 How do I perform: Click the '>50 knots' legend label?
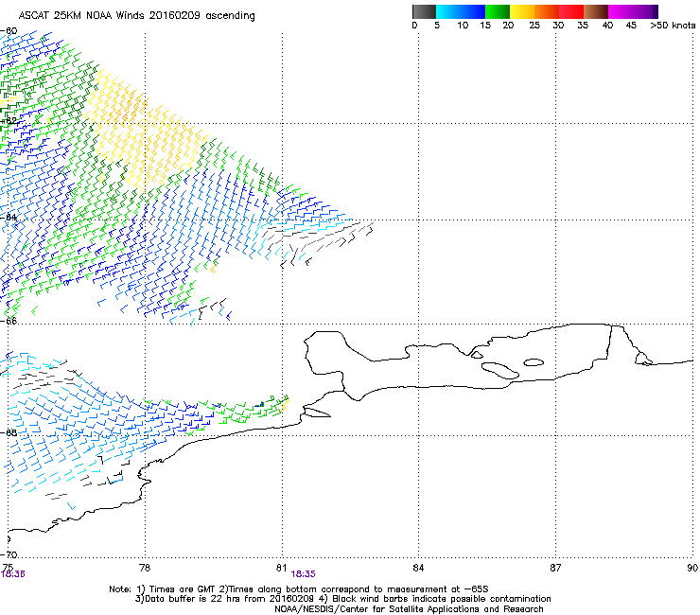pyautogui.click(x=673, y=26)
